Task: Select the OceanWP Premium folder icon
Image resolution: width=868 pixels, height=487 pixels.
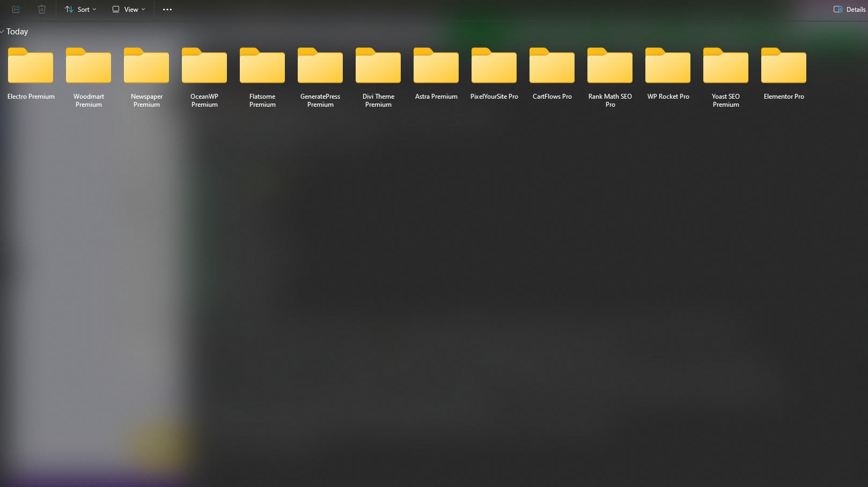Action: [x=204, y=65]
